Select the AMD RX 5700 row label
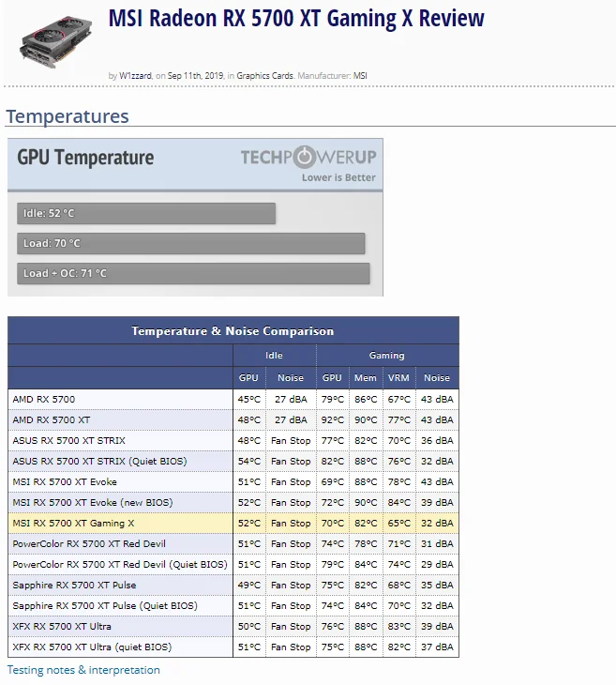The width and height of the screenshot is (616, 685). point(44,400)
